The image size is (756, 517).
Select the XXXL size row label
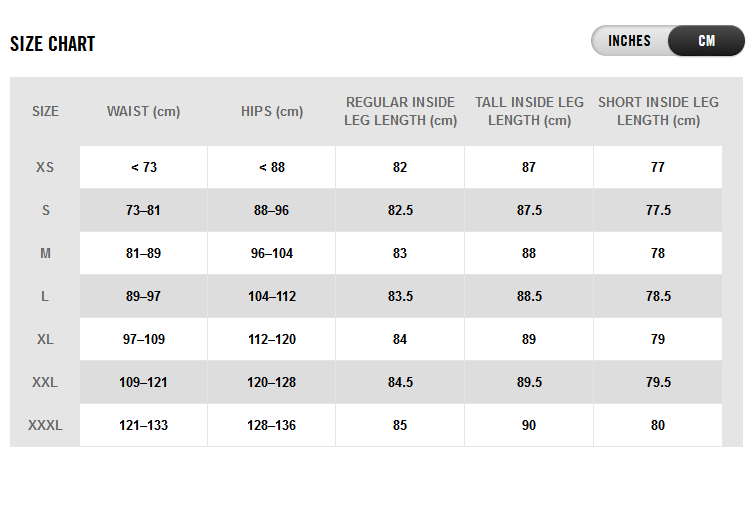click(x=45, y=426)
